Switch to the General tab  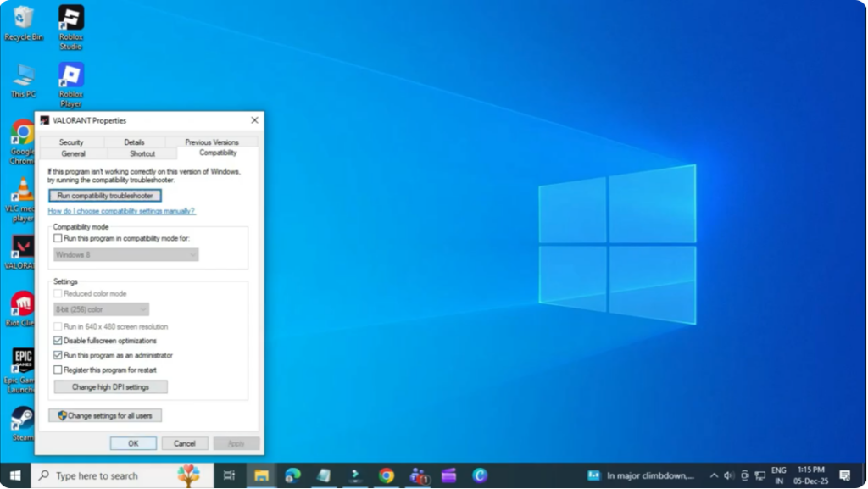click(x=72, y=153)
